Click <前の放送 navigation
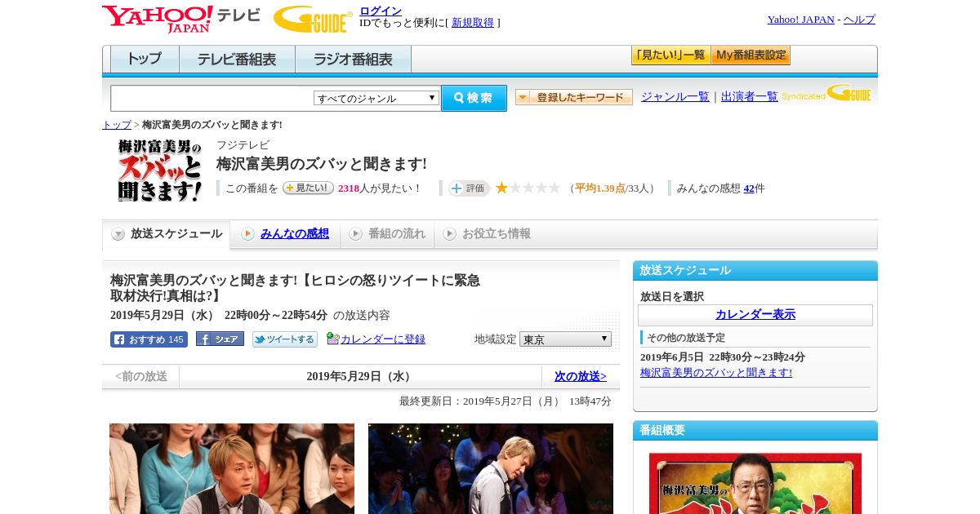 141,377
